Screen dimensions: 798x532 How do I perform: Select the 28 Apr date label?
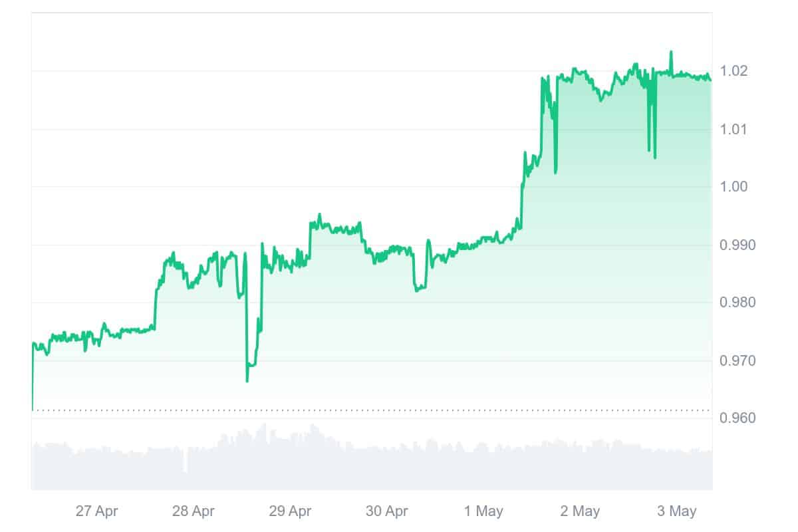[193, 511]
